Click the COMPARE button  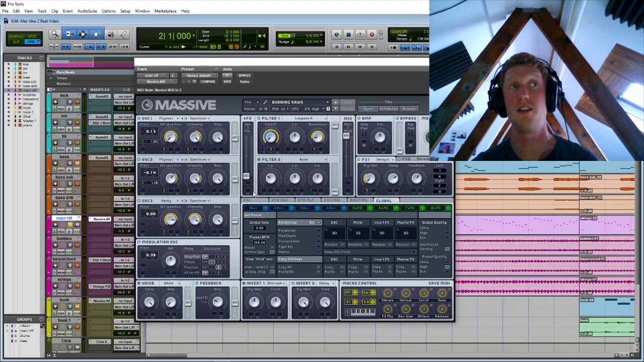pos(208,81)
